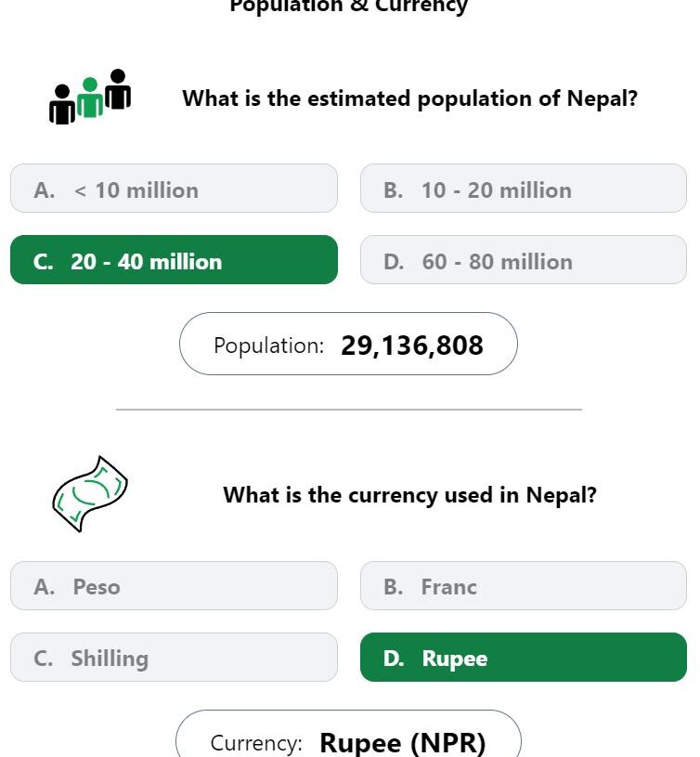This screenshot has width=700, height=757.
Task: Select answer B. 10 - 20 million
Action: [x=524, y=189]
